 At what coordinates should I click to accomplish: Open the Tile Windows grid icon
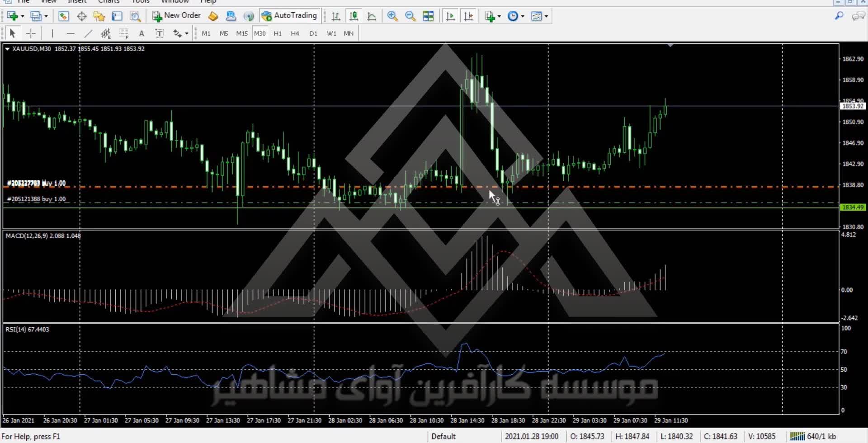pyautogui.click(x=428, y=16)
